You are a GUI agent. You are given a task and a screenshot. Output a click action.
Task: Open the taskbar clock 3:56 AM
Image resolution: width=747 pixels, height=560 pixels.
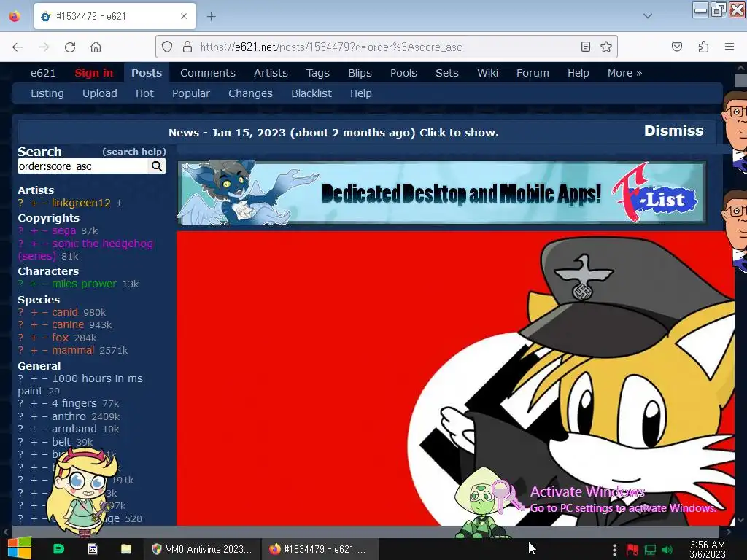708,549
